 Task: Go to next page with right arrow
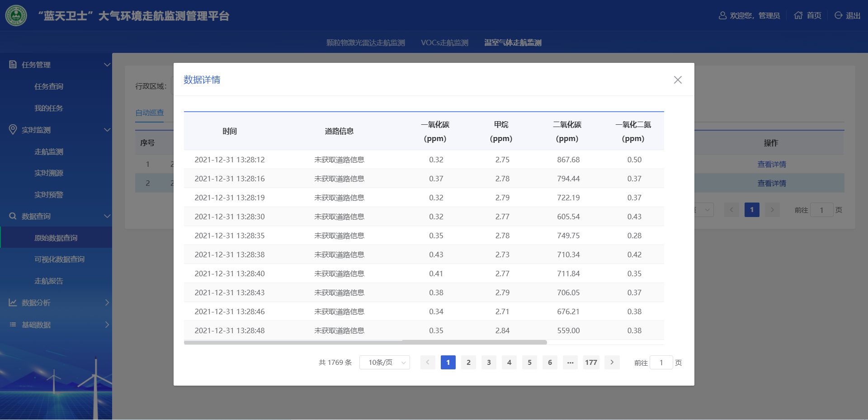[x=612, y=363]
